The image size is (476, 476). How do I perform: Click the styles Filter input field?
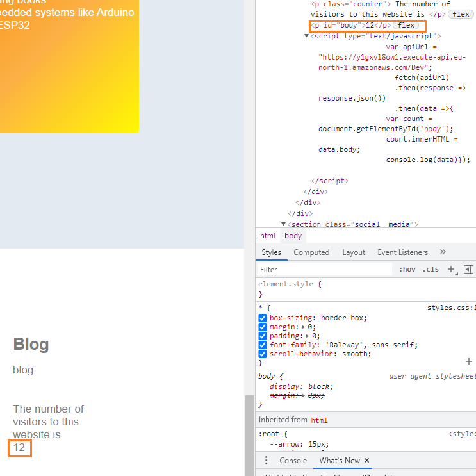click(x=325, y=269)
